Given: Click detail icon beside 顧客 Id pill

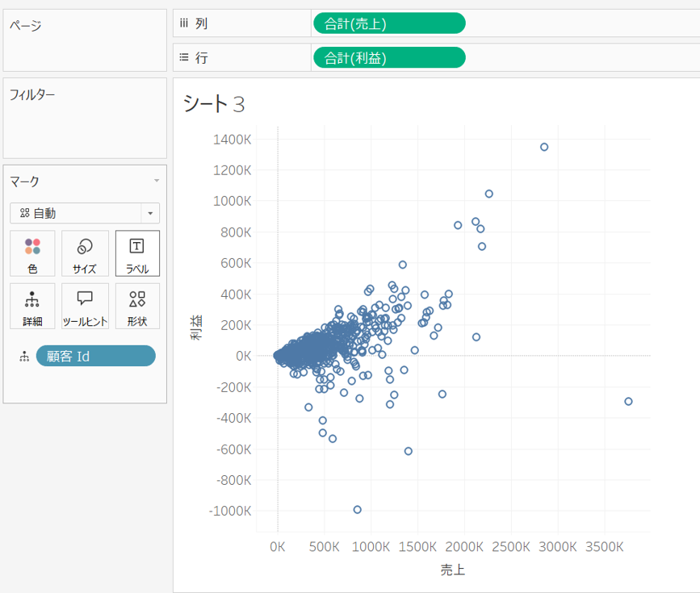Looking at the screenshot, I should pyautogui.click(x=22, y=357).
